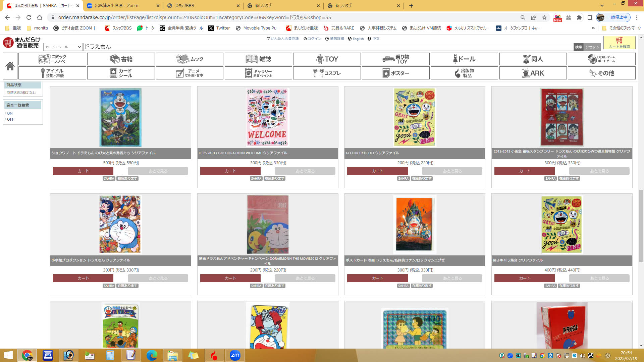Open ポスター category
This screenshot has width=644, height=362.
point(396,73)
